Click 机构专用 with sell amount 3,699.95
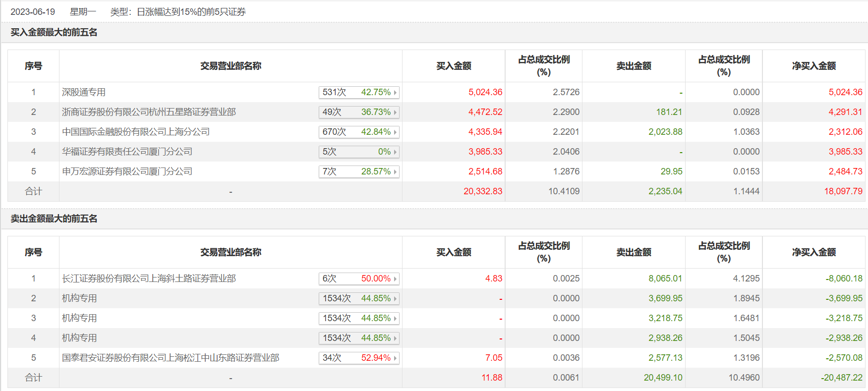Screen dimensions: 868x391 (x=79, y=298)
